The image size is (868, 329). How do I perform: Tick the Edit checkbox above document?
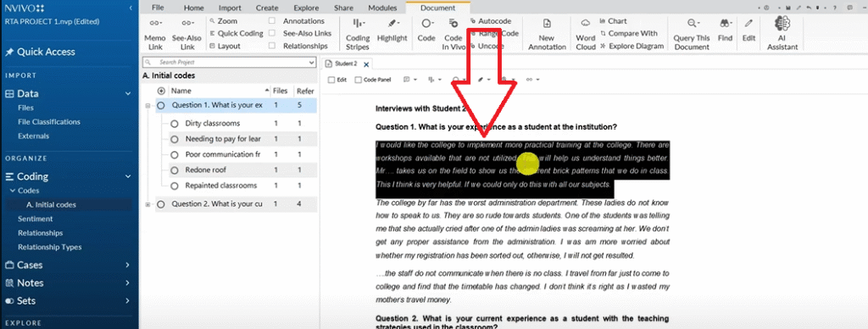coord(331,80)
